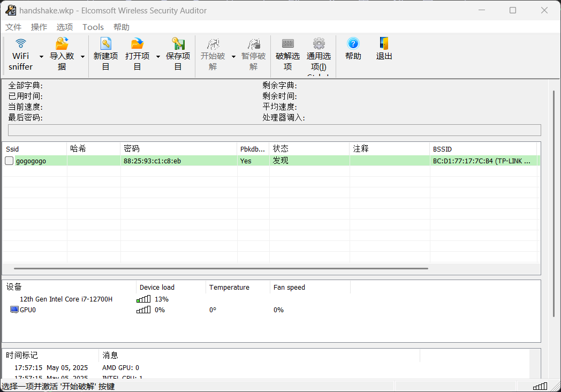The height and width of the screenshot is (392, 561).
Task: Open the 选项 menu
Action: [x=65, y=27]
